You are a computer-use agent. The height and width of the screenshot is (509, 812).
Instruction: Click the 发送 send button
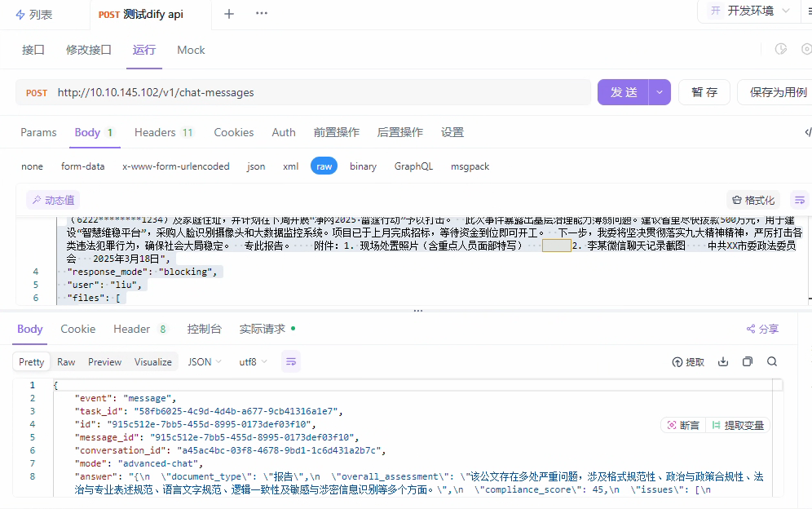click(626, 93)
